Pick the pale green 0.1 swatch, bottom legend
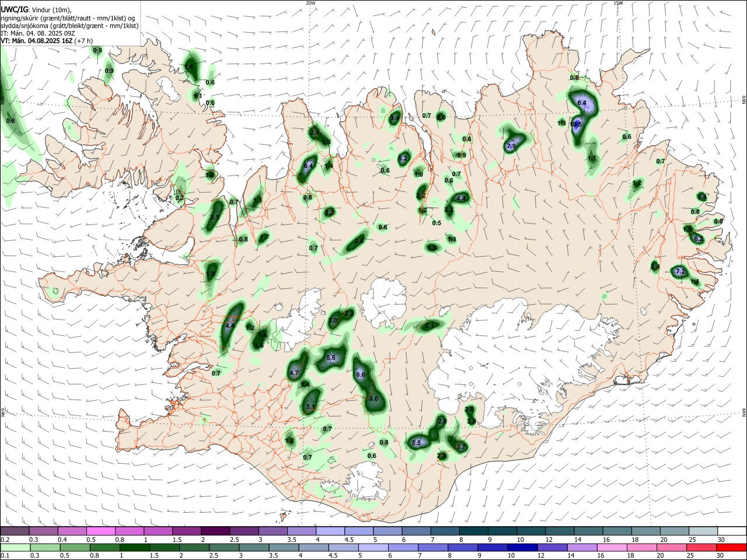 (x=16, y=547)
